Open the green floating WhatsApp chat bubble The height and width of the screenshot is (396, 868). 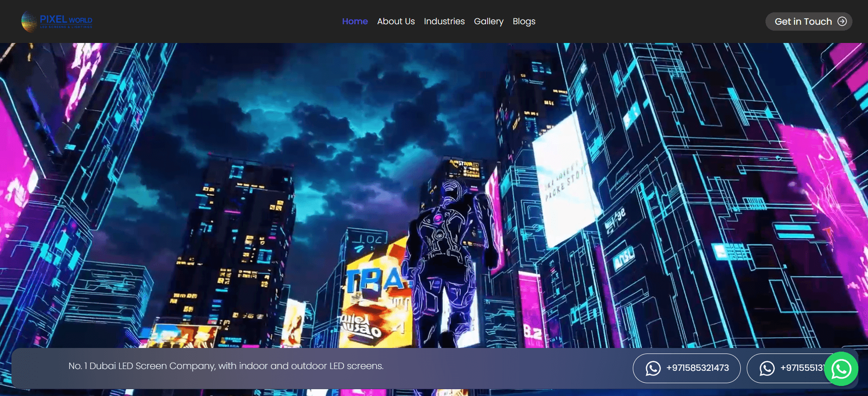point(841,369)
